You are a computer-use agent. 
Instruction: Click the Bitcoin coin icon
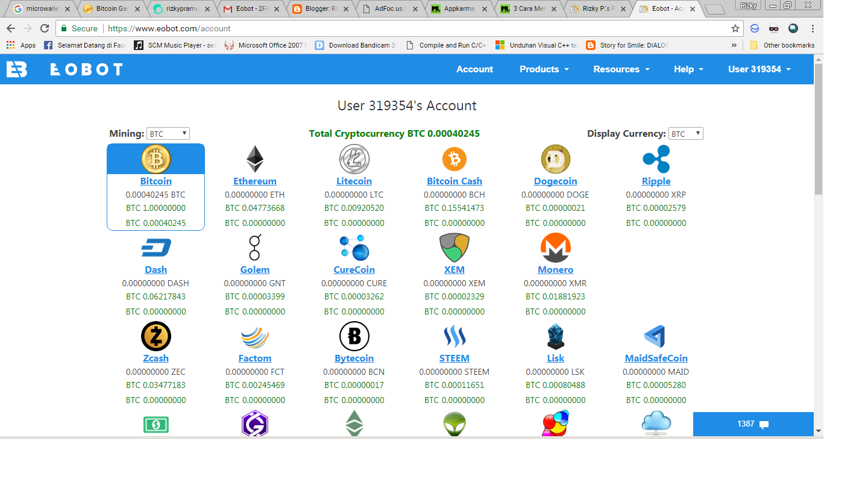coord(156,159)
